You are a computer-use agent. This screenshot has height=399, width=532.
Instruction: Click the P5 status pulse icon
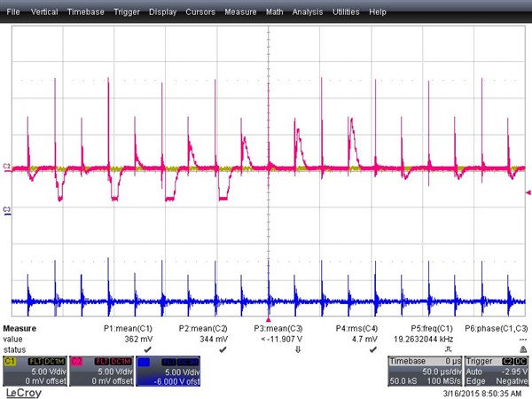click(448, 349)
